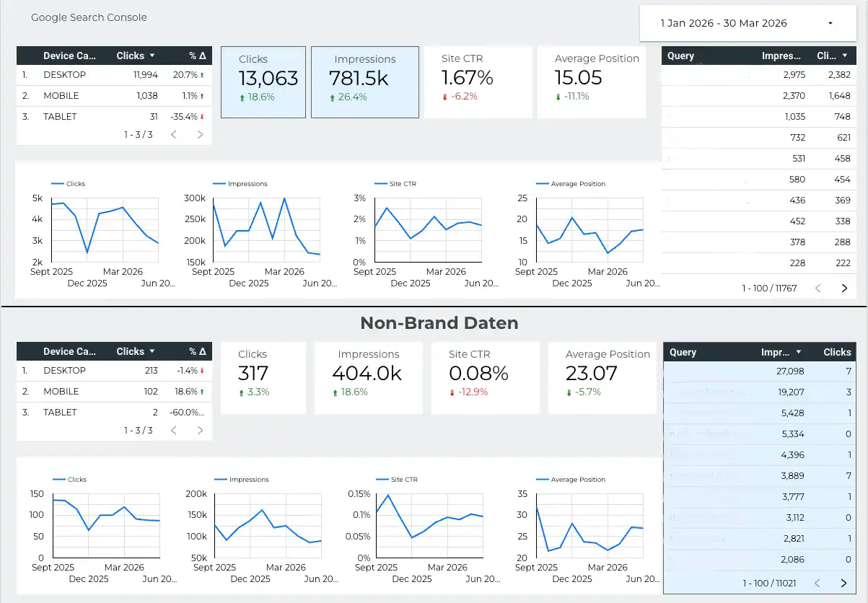Click query row with 2,370 impressions

759,96
